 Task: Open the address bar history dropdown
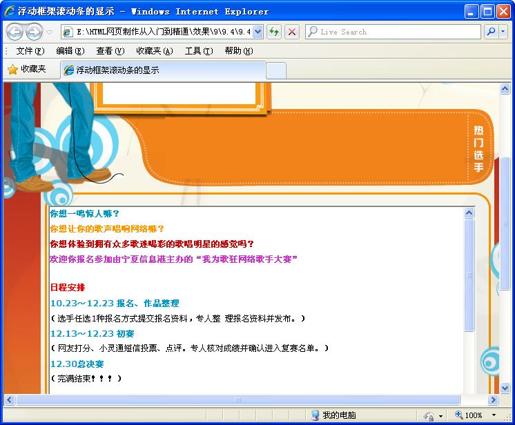[x=258, y=32]
